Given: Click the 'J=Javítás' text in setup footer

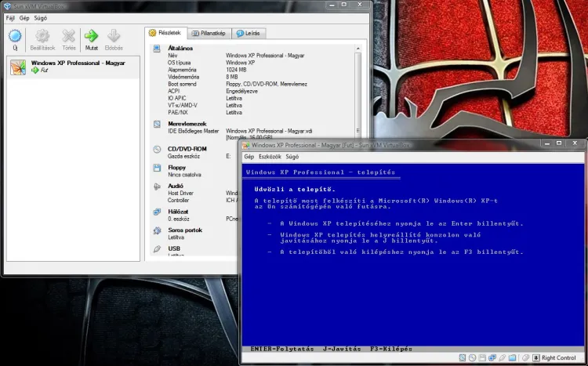Looking at the screenshot, I should click(342, 349).
